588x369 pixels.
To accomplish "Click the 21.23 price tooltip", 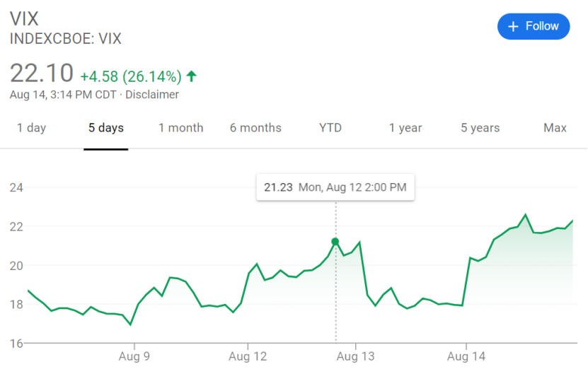I will [x=335, y=187].
